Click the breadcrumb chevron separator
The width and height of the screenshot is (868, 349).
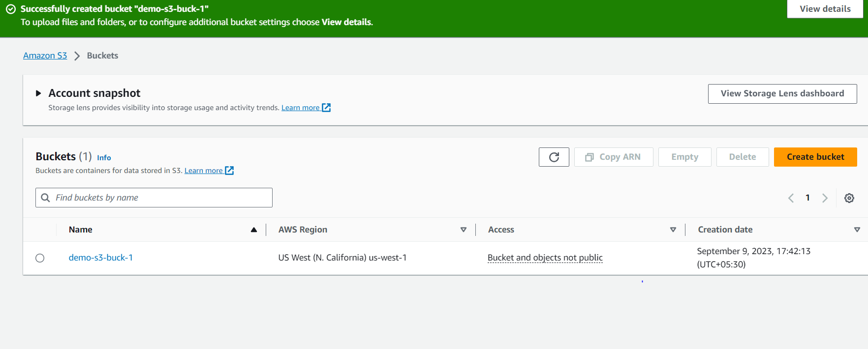(77, 56)
